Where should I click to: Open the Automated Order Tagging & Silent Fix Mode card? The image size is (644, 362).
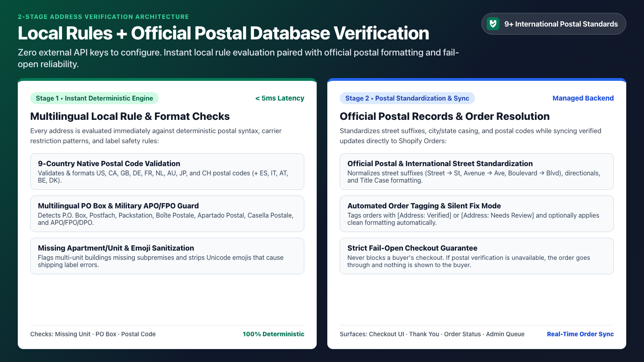[x=477, y=214]
